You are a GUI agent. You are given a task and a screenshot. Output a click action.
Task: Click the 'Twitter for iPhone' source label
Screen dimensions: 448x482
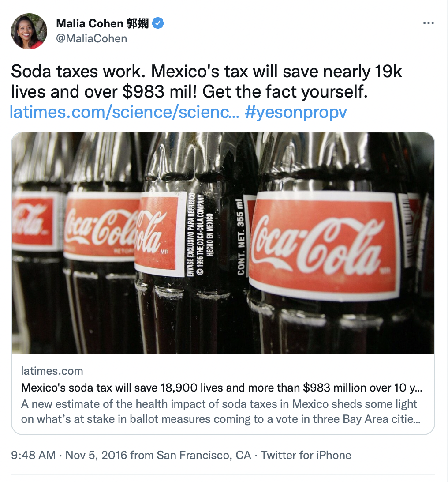pyautogui.click(x=306, y=455)
